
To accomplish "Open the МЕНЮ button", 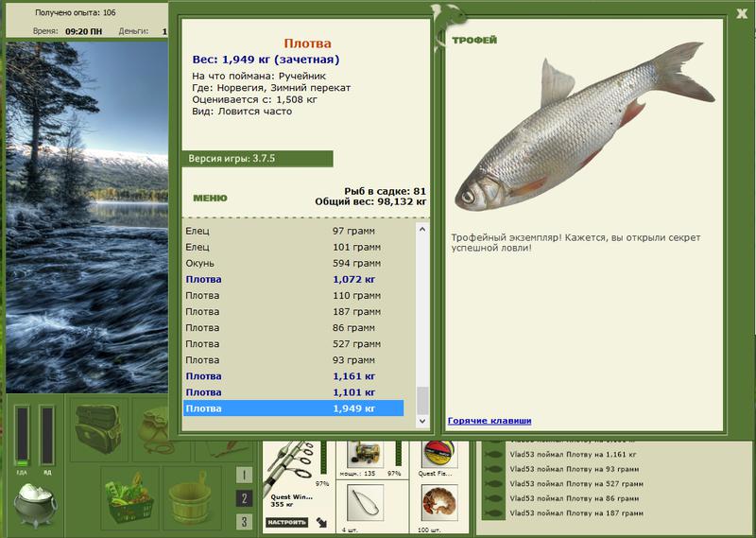I will point(210,198).
